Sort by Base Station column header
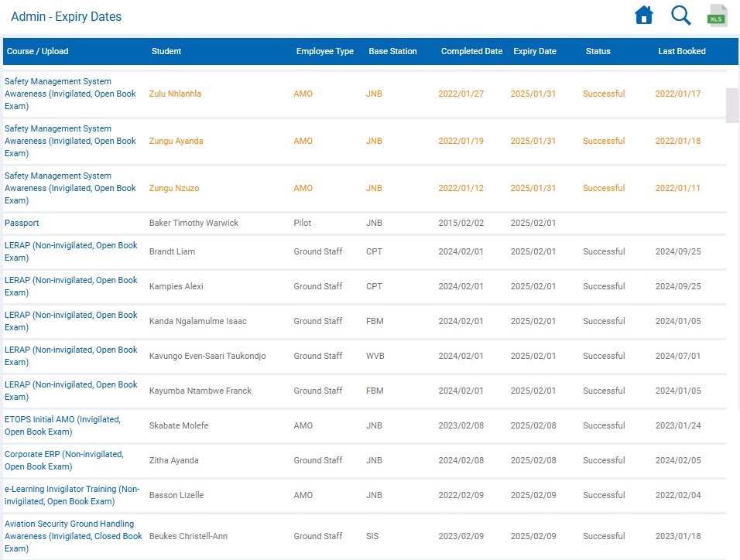Image resolution: width=740 pixels, height=560 pixels. [x=392, y=51]
